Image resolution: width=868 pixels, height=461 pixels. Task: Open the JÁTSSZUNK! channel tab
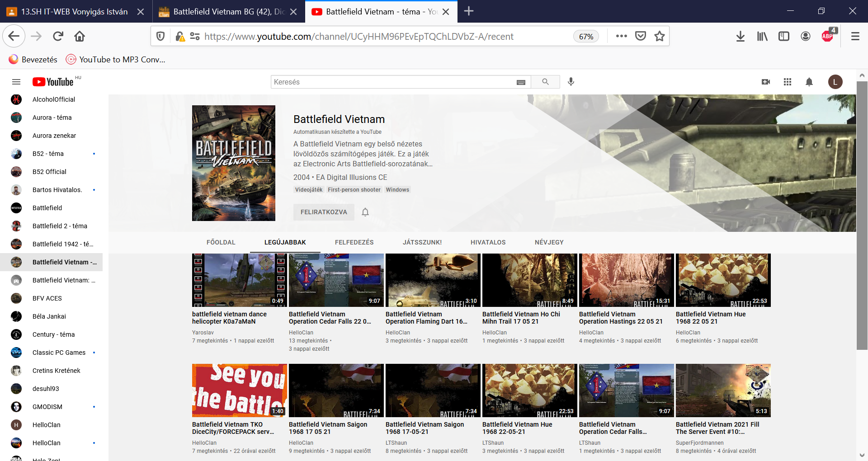(422, 242)
